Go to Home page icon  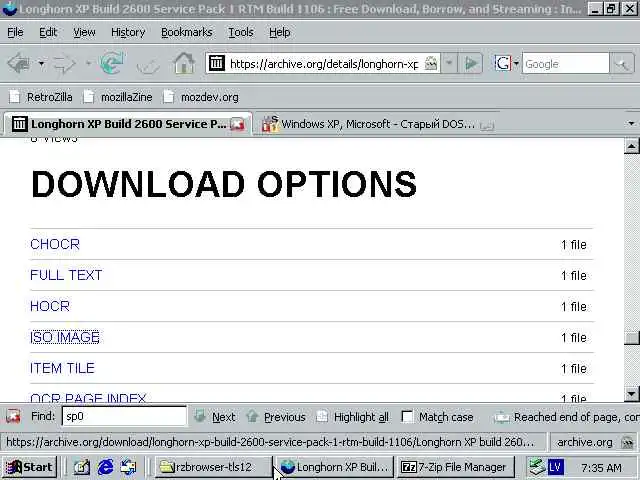184,64
